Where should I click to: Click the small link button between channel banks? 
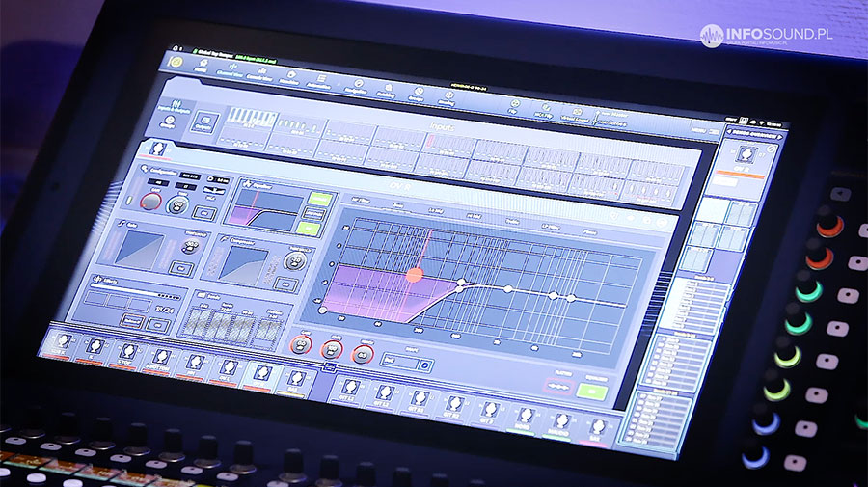click(330, 367)
